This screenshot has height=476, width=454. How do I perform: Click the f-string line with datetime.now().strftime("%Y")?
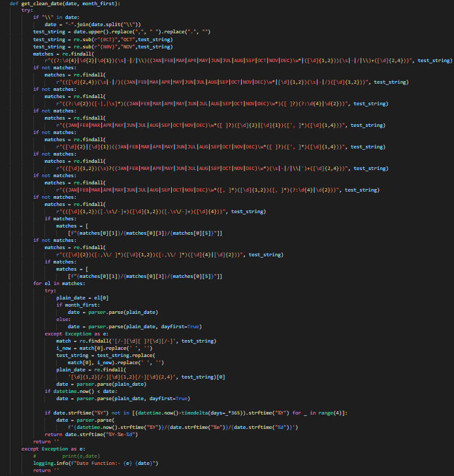[183, 428]
